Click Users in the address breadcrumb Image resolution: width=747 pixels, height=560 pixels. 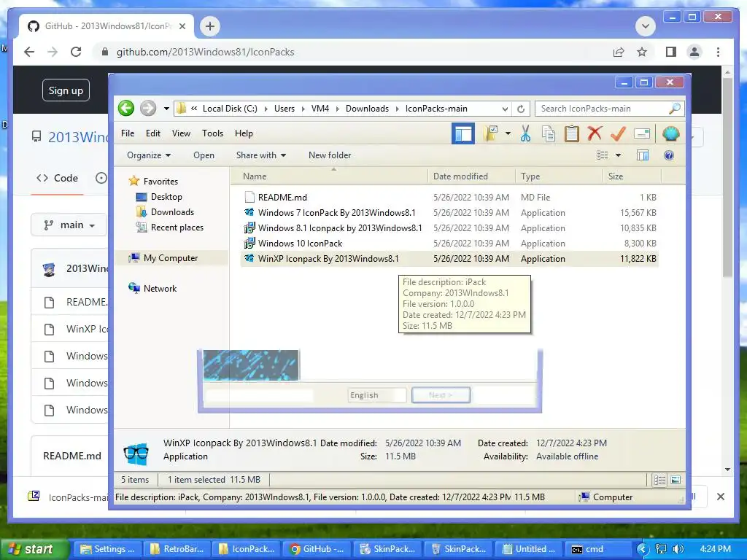[285, 109]
